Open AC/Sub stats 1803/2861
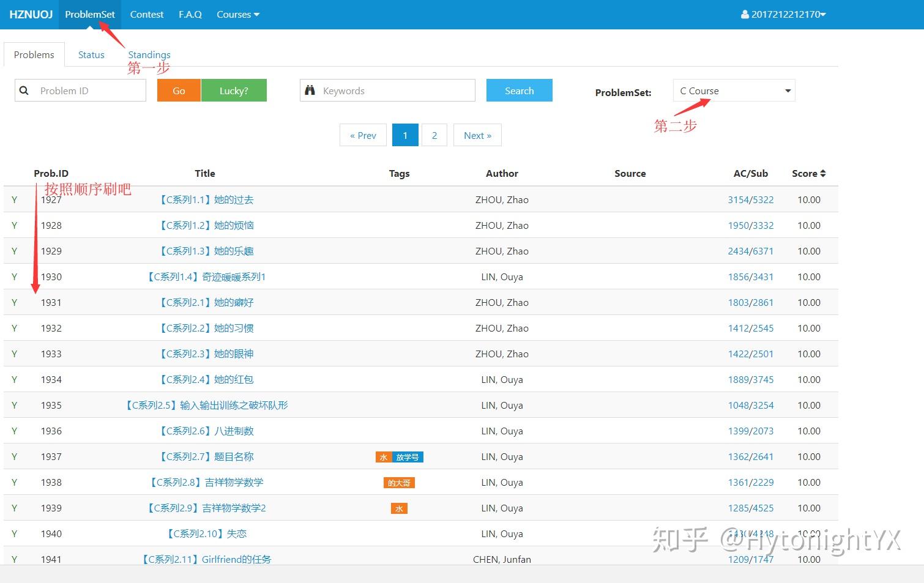924x583 pixels. [x=751, y=303]
